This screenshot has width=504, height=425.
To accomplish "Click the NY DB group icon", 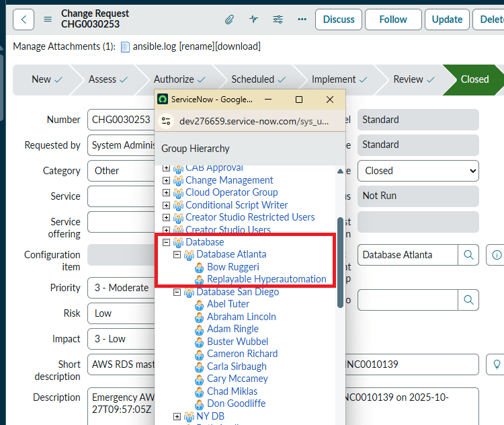I will coord(189,417).
